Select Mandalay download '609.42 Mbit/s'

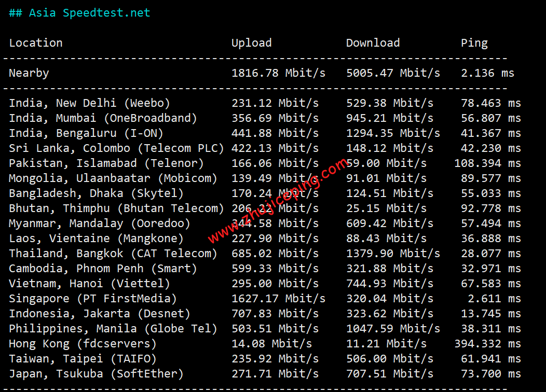click(390, 223)
